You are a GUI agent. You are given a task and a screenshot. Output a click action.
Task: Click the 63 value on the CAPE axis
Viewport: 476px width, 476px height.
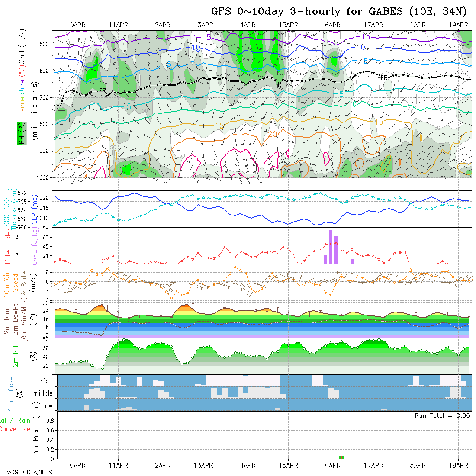[46, 238]
